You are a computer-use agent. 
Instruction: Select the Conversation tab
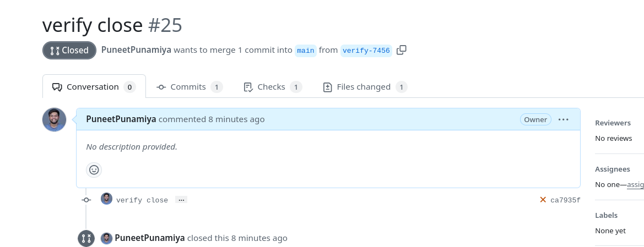tap(94, 87)
